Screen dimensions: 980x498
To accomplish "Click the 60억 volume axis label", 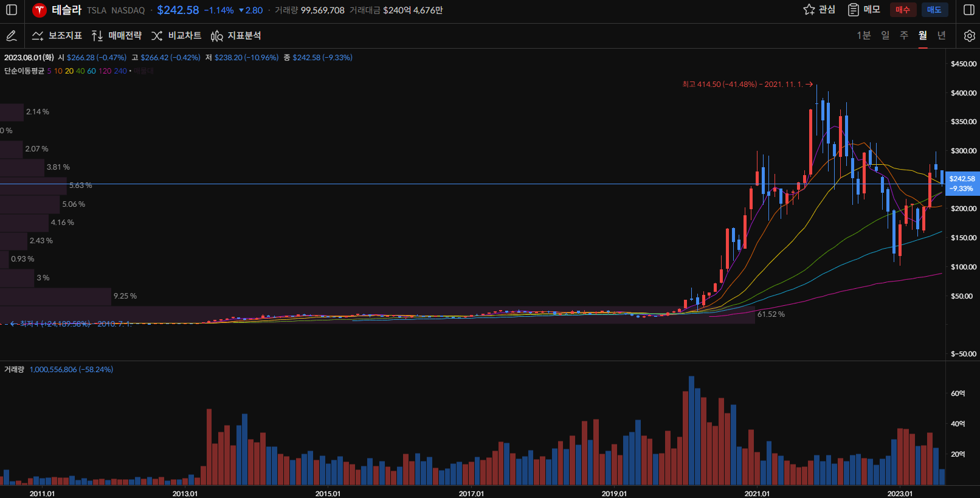I will point(958,393).
